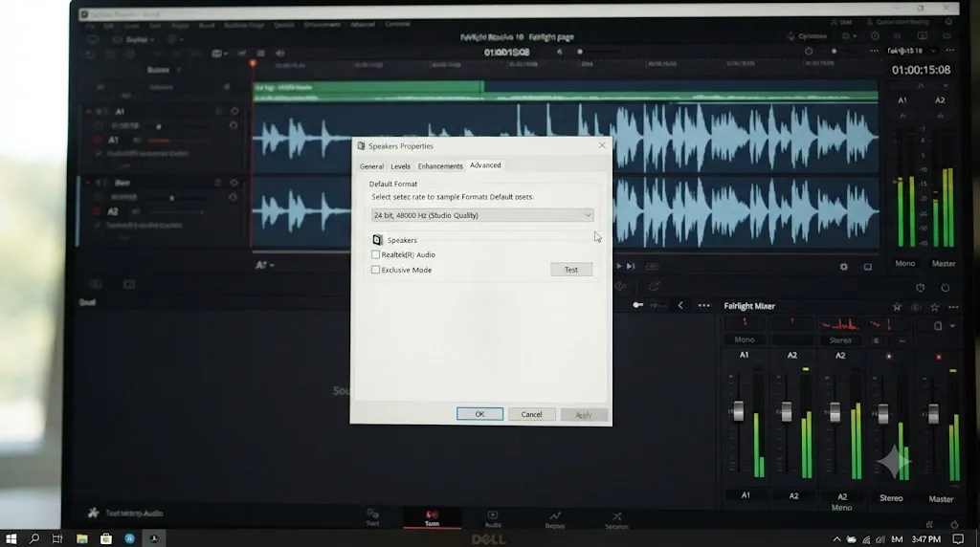Click the lock icon on track A1
Screen dimensions: 980x547
point(218,111)
